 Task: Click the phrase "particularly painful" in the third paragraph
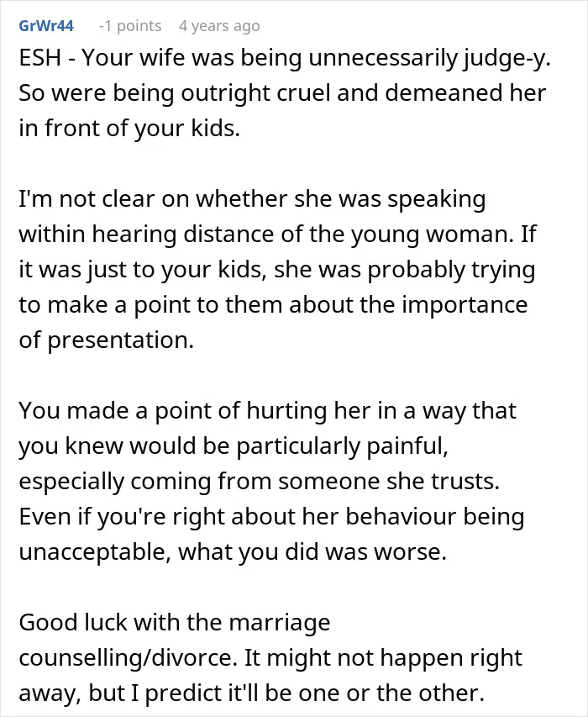click(x=342, y=446)
